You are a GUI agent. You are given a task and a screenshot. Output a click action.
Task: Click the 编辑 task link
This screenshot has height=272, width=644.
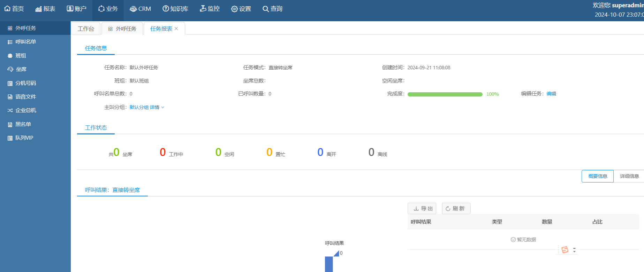pos(551,94)
